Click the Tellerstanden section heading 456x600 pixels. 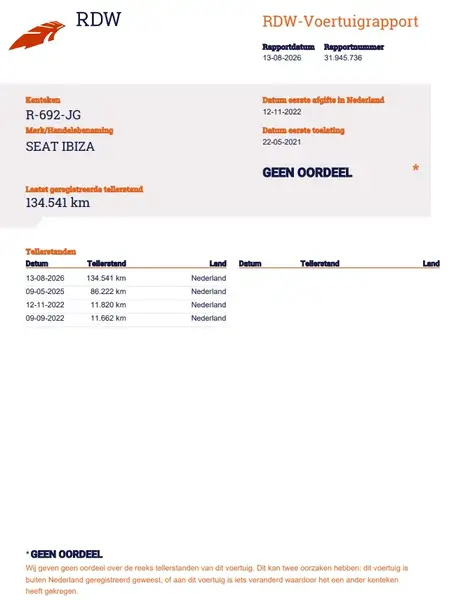(51, 251)
